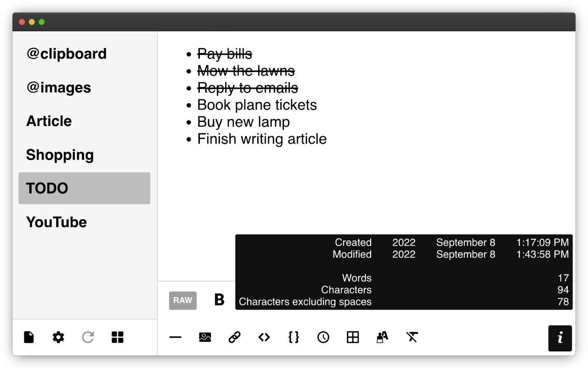Click the paint format text icon
This screenshot has width=588, height=368.
click(382, 337)
